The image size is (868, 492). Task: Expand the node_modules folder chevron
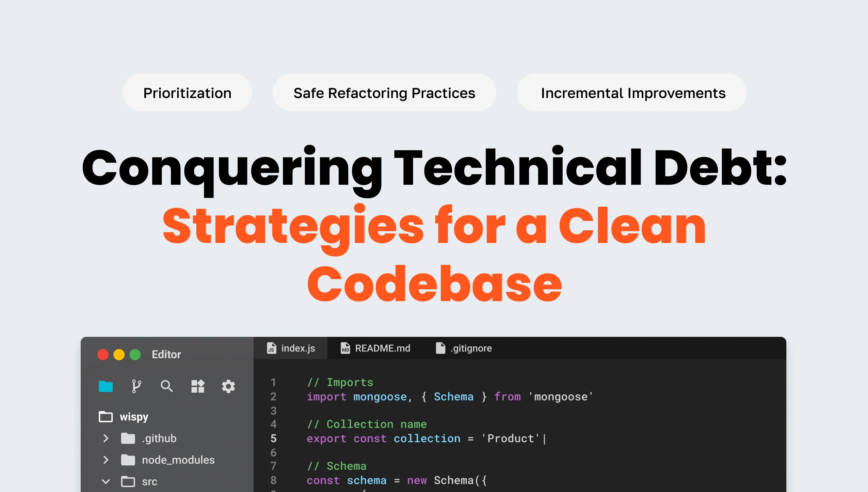coord(106,460)
